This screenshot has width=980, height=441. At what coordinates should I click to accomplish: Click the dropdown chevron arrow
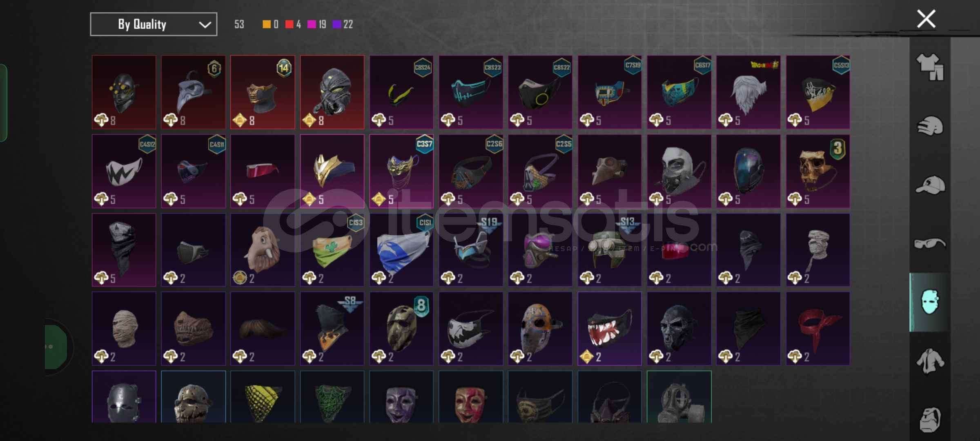pyautogui.click(x=205, y=25)
